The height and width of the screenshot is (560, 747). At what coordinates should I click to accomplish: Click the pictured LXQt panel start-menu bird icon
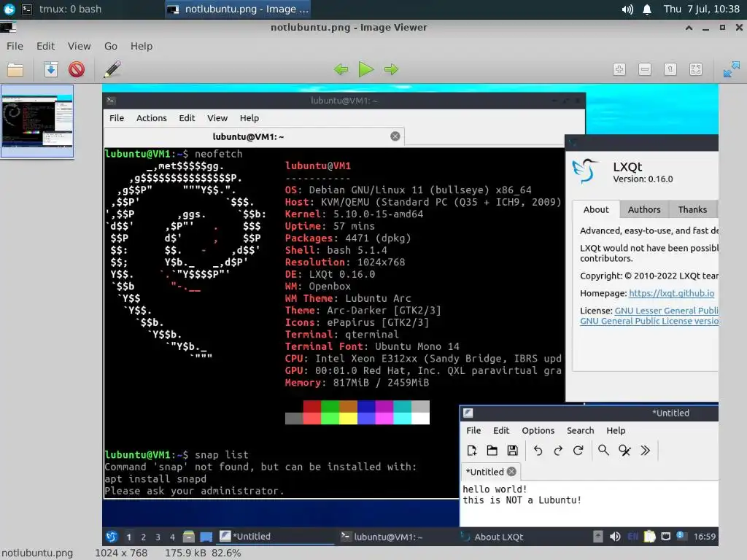[112, 537]
